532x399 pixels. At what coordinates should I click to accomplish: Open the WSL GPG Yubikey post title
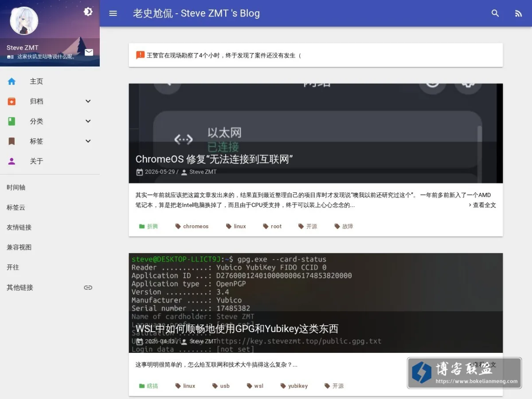pyautogui.click(x=237, y=329)
